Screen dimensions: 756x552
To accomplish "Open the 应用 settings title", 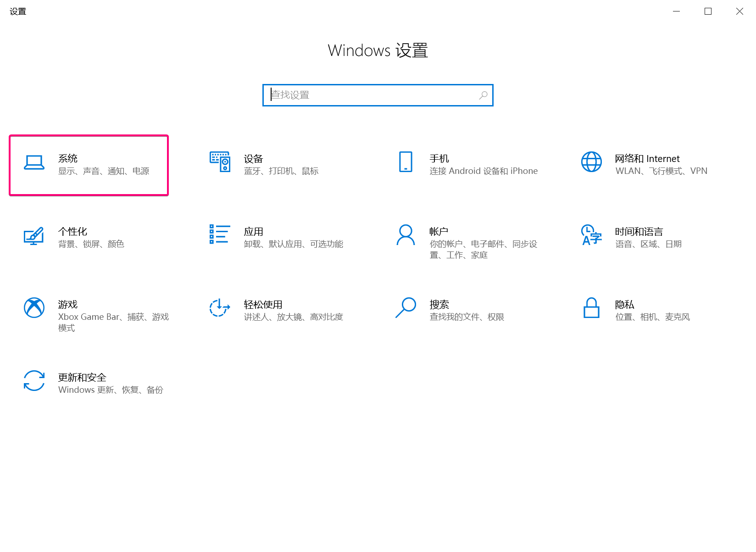I will (x=253, y=231).
